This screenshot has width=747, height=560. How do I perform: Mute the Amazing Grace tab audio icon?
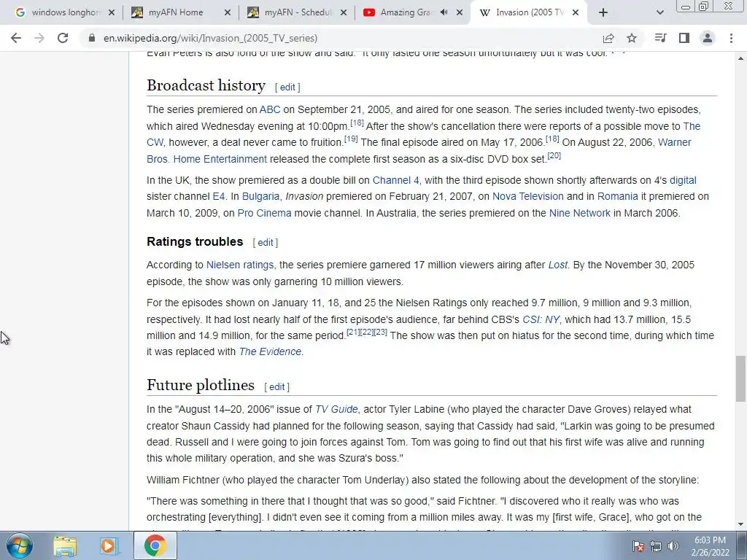coord(444,12)
